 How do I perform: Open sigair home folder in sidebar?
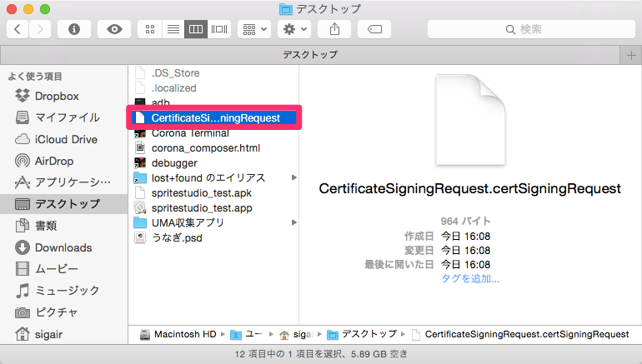48,334
